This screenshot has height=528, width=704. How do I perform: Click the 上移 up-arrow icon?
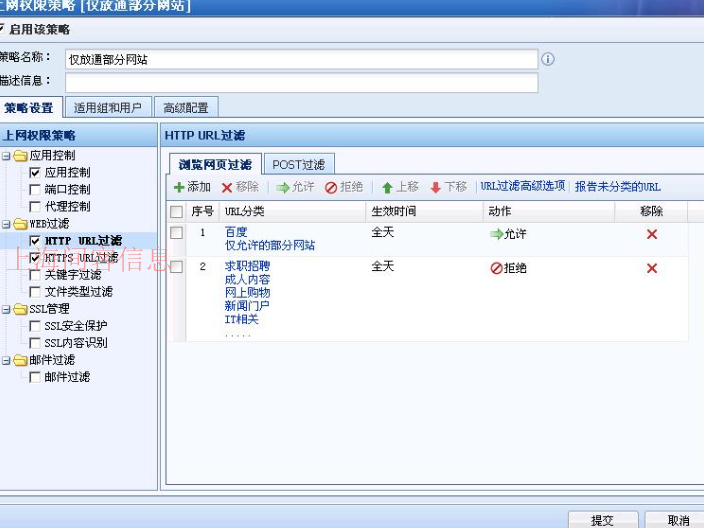(387, 188)
